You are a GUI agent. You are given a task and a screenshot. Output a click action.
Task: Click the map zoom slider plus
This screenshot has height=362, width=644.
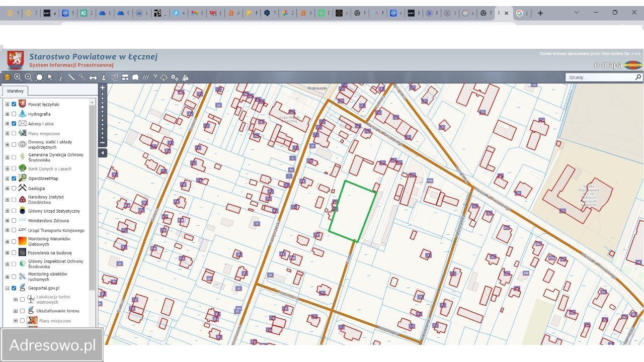pyautogui.click(x=103, y=88)
